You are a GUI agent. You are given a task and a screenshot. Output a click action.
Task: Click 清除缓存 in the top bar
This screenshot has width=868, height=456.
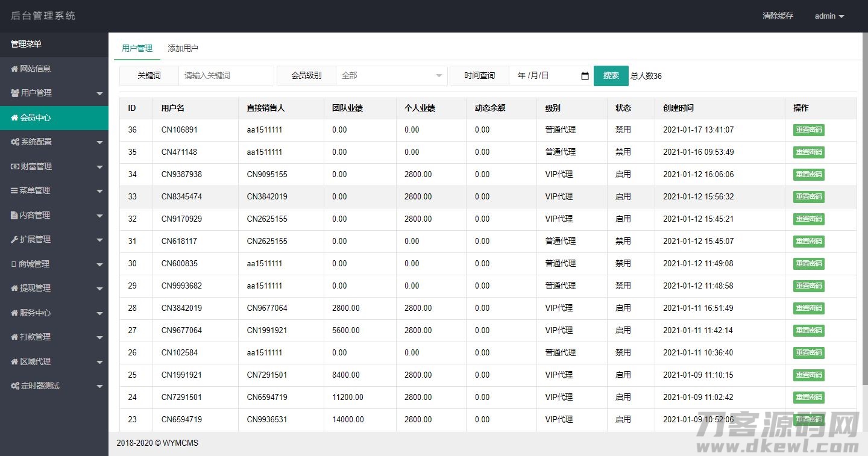tap(778, 16)
